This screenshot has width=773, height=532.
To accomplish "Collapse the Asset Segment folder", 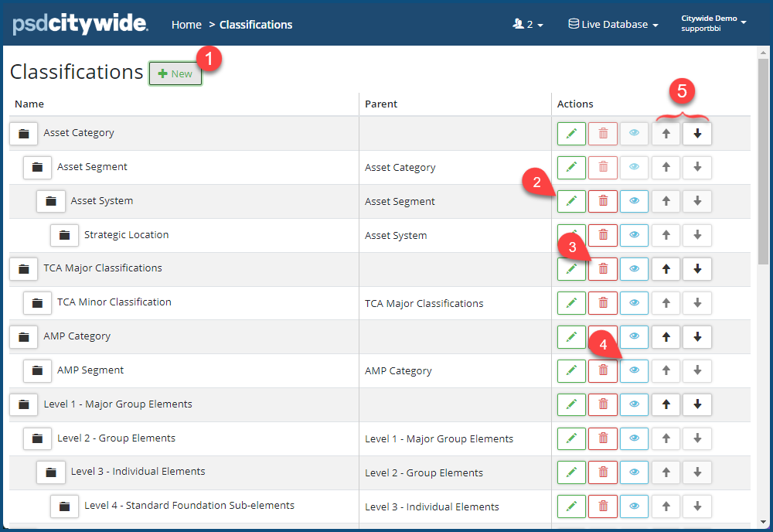I will click(37, 168).
